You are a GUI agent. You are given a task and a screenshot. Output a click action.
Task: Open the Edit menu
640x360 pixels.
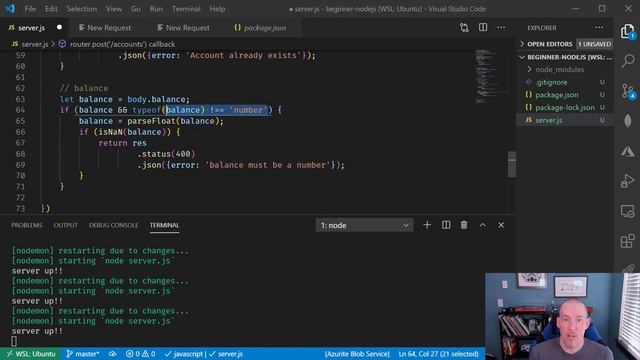pos(51,9)
